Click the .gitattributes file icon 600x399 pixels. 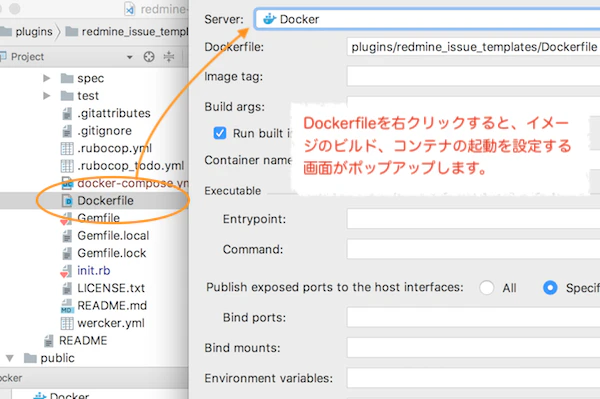67,113
